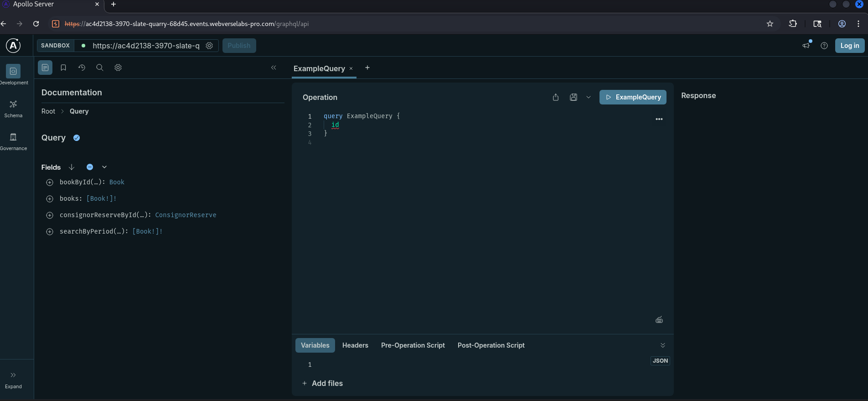The width and height of the screenshot is (868, 401).
Task: Go back in browser
Action: coord(4,24)
